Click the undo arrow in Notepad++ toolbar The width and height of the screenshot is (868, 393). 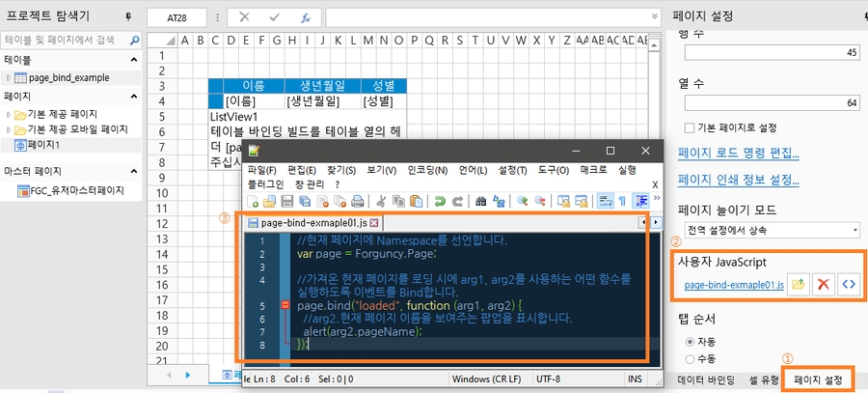tap(440, 201)
